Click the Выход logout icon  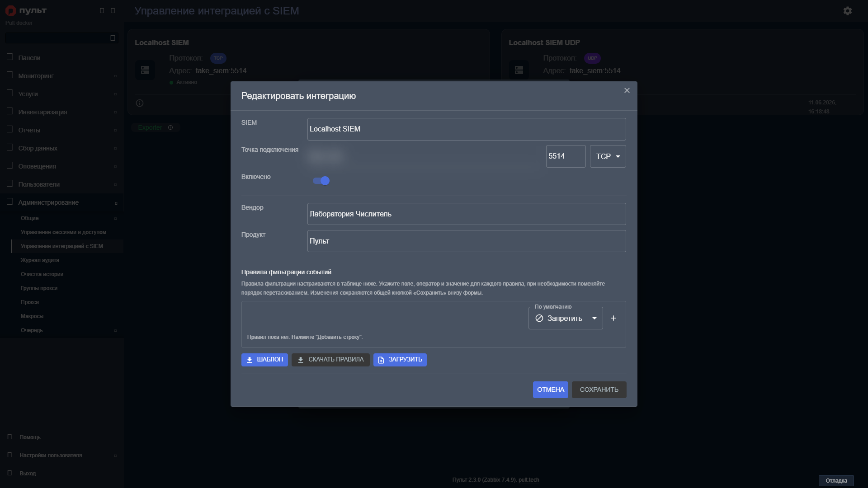9,473
